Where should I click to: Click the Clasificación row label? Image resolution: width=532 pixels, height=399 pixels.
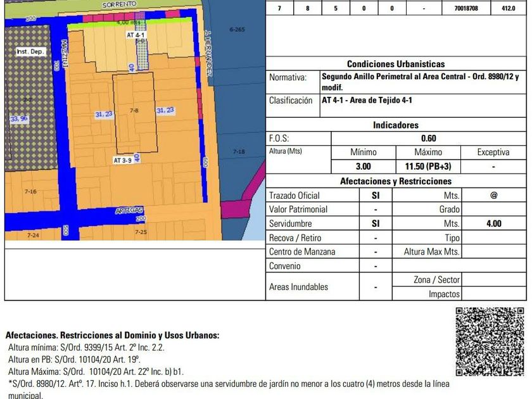click(291, 101)
